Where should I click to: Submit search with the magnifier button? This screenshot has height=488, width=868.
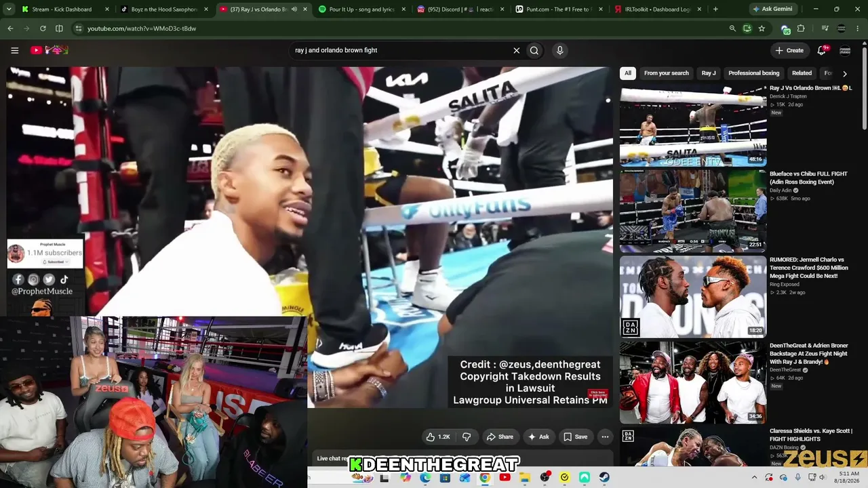[534, 50]
